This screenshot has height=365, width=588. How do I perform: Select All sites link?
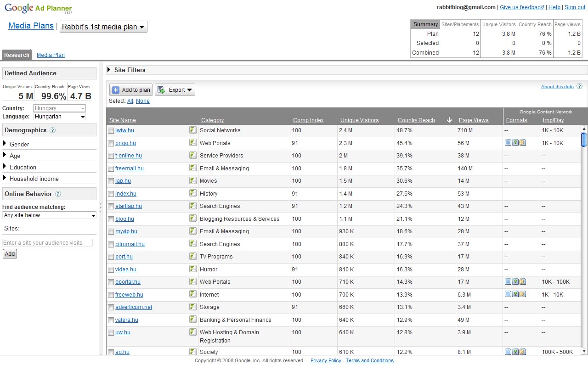click(x=130, y=101)
